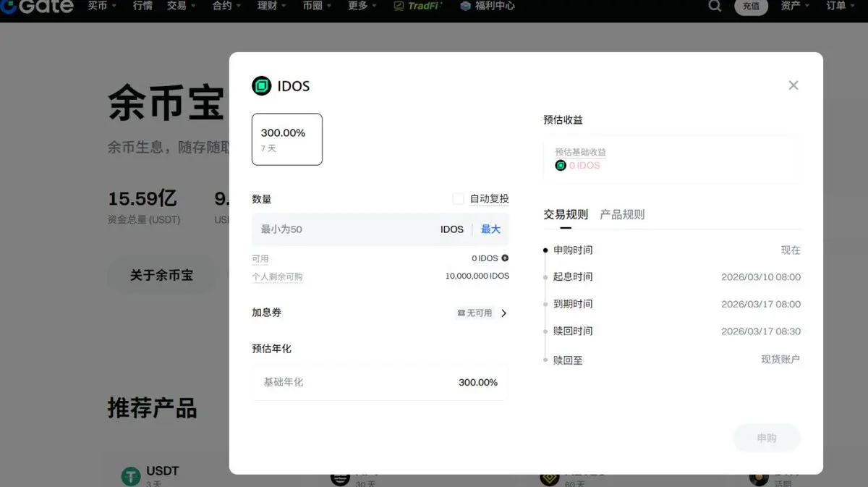868x487 pixels.
Task: Expand the 更多 dropdown menu
Action: click(362, 6)
